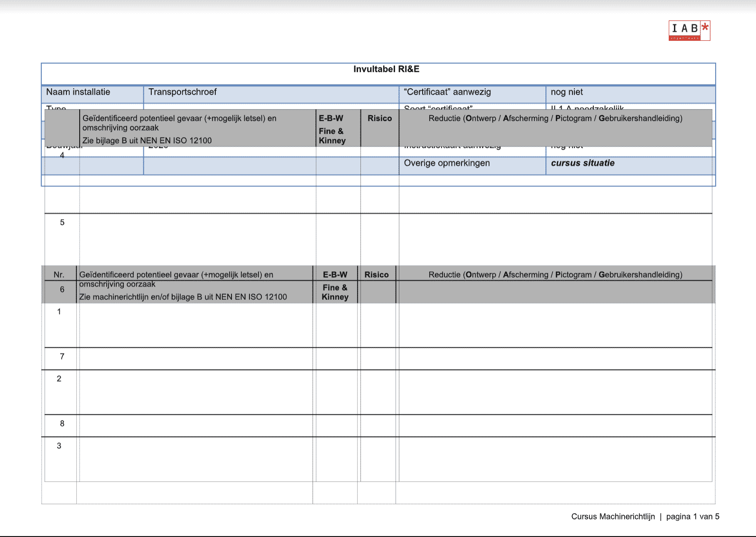This screenshot has height=537, width=756.
Task: Select the Transportschroef value cell
Action: pyautogui.click(x=183, y=92)
